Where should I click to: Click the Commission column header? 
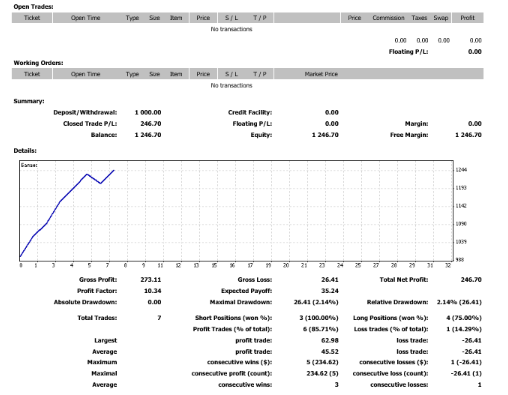coord(388,18)
